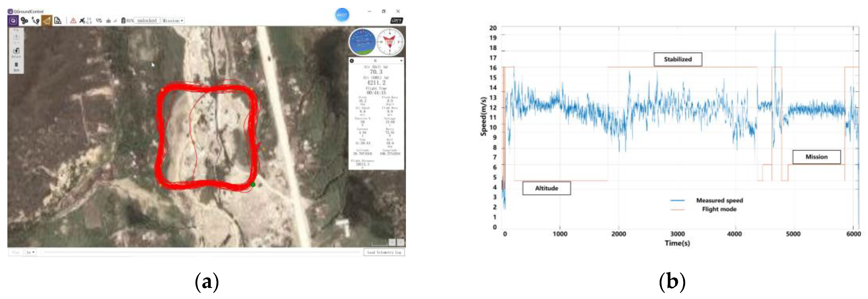868x299 pixels.
Task: Open instrument panel gear settings
Action: click(352, 61)
